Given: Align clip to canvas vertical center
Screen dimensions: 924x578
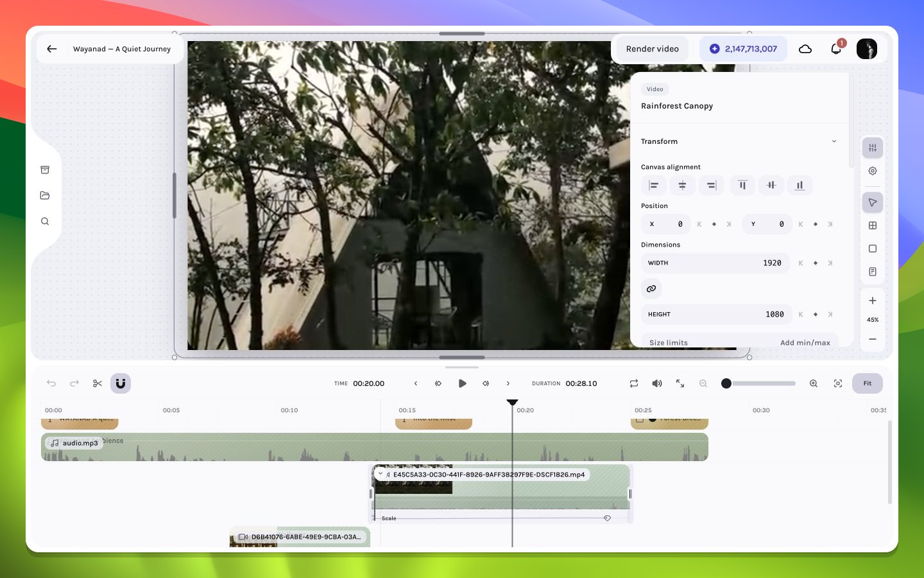Looking at the screenshot, I should [x=771, y=186].
